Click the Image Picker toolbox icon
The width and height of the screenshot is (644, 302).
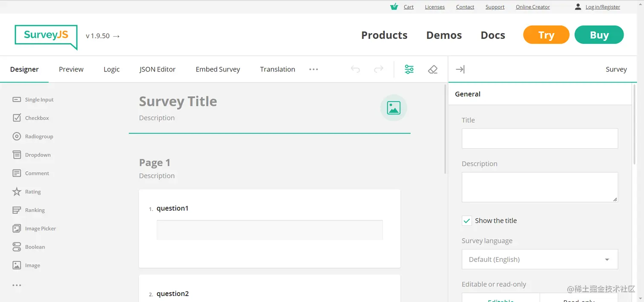(x=17, y=228)
